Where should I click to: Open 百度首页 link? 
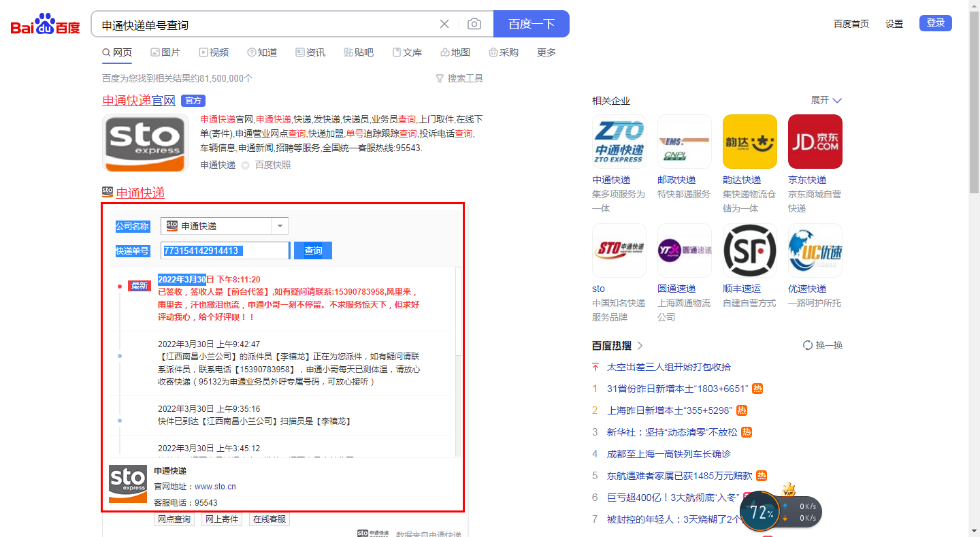pyautogui.click(x=851, y=24)
